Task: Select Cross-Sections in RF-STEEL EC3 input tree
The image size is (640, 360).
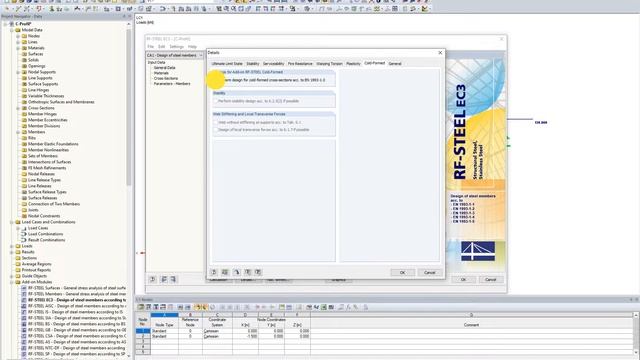Action: pos(166,78)
